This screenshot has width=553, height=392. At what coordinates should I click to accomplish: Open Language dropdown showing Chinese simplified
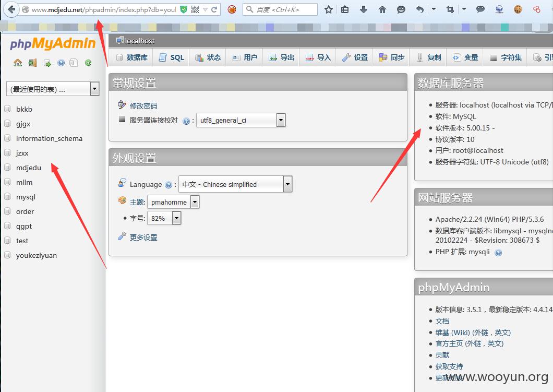(235, 184)
